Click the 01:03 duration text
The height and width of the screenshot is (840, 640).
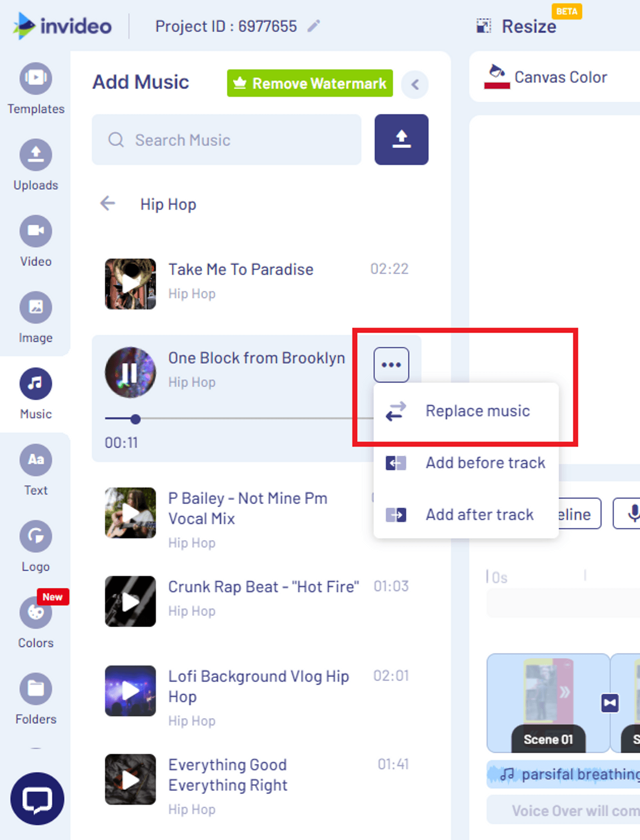pyautogui.click(x=391, y=586)
